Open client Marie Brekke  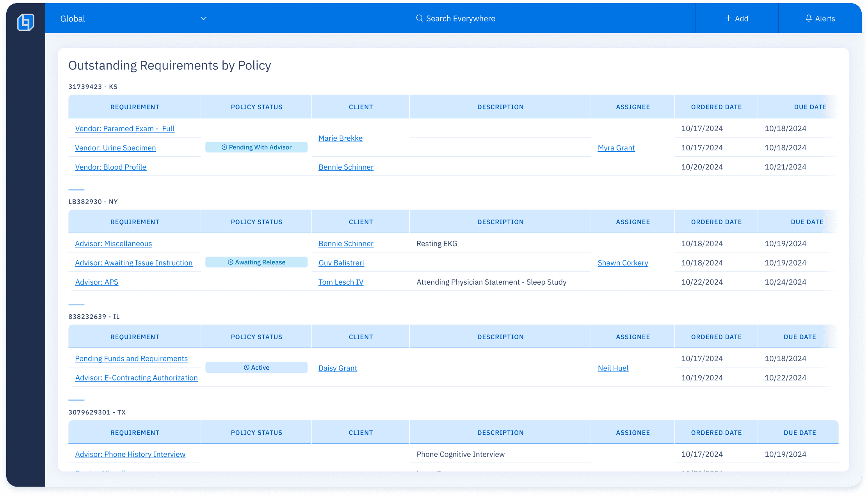[x=340, y=138]
